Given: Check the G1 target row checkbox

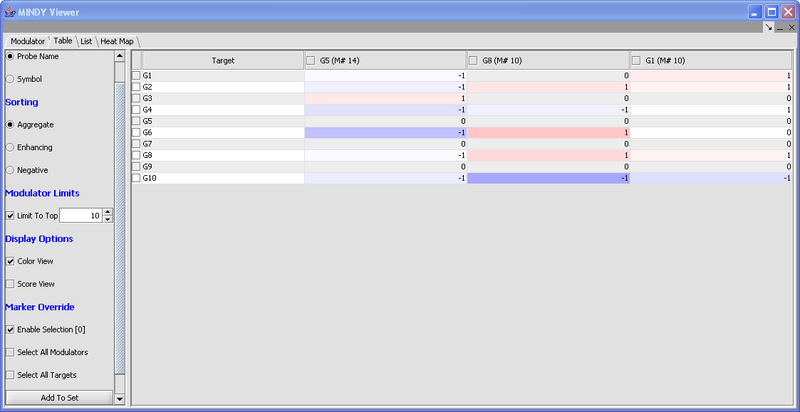Looking at the screenshot, I should [136, 75].
